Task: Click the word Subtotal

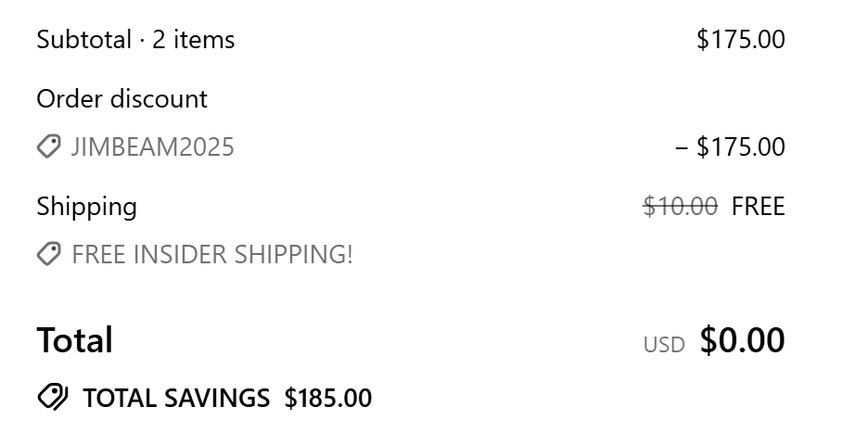Action: pyautogui.click(x=84, y=40)
